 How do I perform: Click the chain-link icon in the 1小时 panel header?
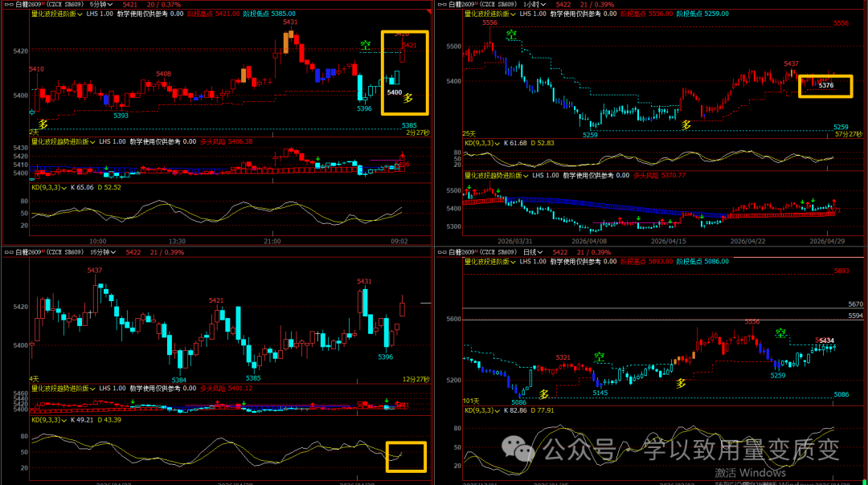442,5
